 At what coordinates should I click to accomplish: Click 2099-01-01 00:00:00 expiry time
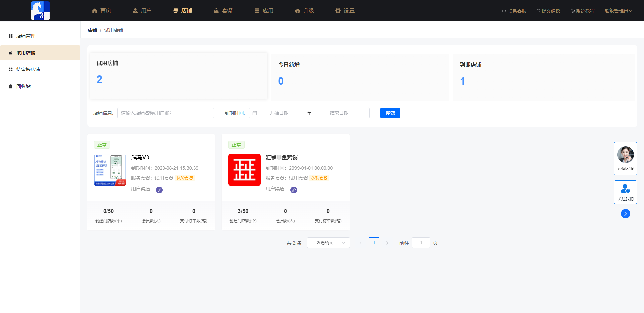[x=311, y=168]
